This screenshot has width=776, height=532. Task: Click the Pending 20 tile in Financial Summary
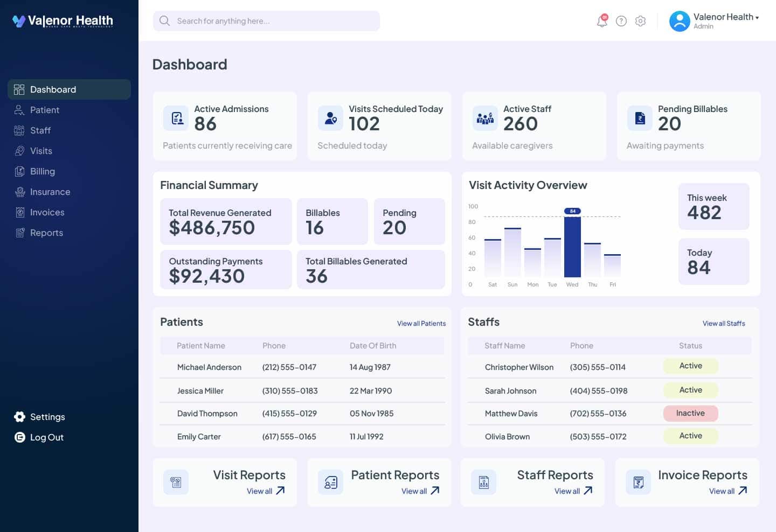(410, 221)
